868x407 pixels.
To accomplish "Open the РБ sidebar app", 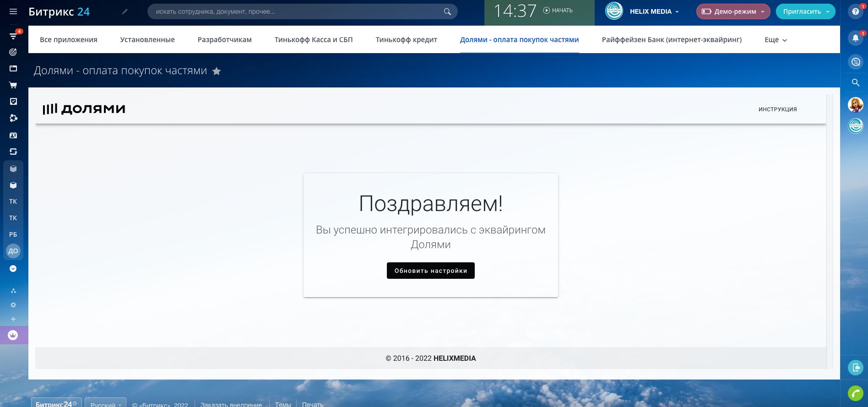I will click(x=13, y=234).
